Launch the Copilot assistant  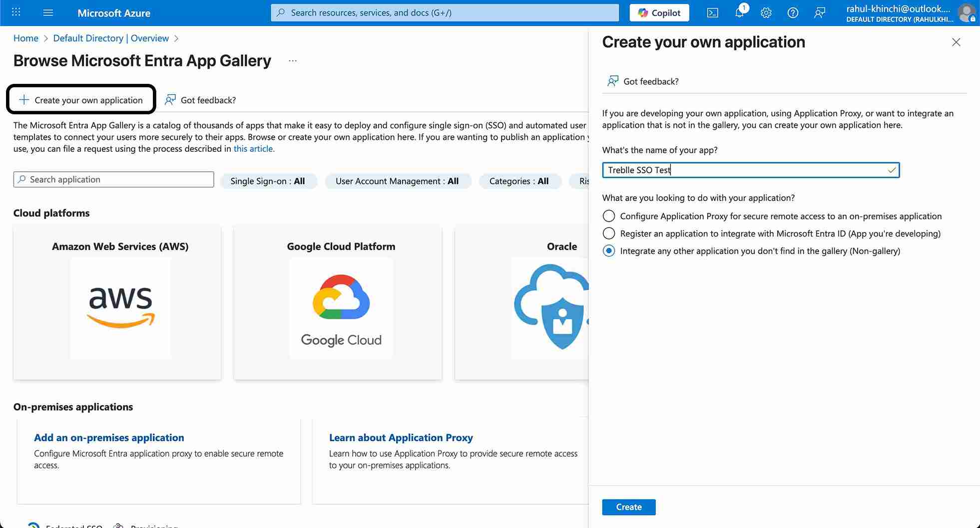tap(659, 12)
